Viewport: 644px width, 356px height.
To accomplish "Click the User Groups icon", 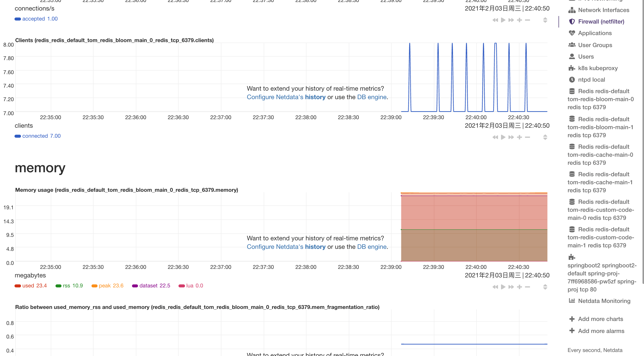I will (572, 45).
